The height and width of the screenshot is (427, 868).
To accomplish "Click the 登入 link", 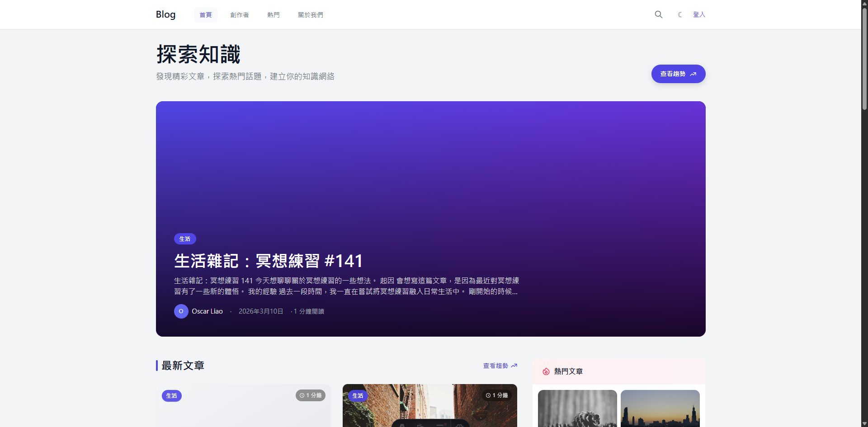I will [x=699, y=14].
